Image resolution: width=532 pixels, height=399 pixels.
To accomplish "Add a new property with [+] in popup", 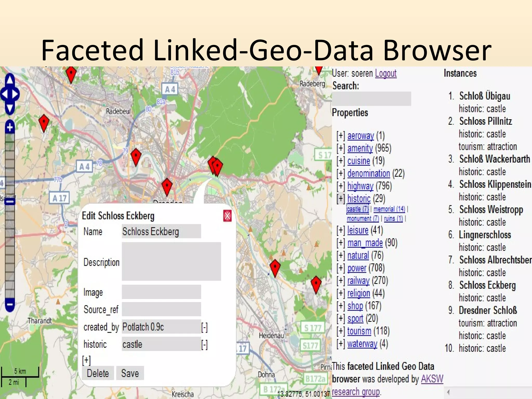I will 87,360.
